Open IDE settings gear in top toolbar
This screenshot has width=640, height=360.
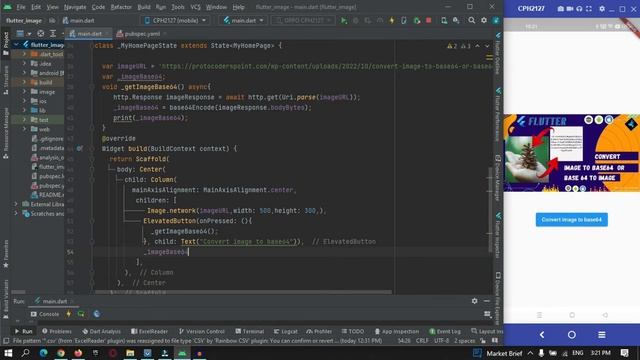tap(484, 20)
